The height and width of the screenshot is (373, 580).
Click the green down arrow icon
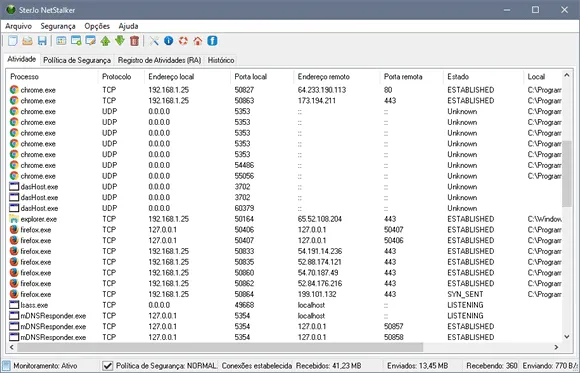(x=120, y=40)
